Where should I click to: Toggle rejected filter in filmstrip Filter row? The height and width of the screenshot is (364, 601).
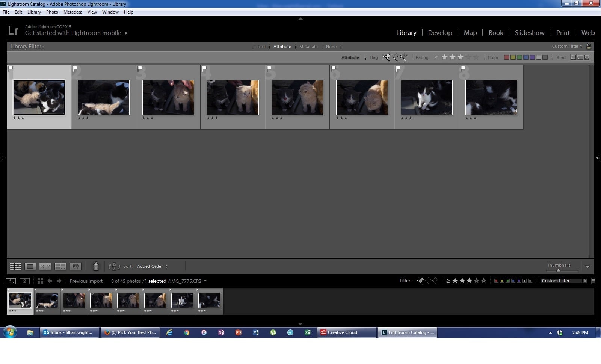435,281
